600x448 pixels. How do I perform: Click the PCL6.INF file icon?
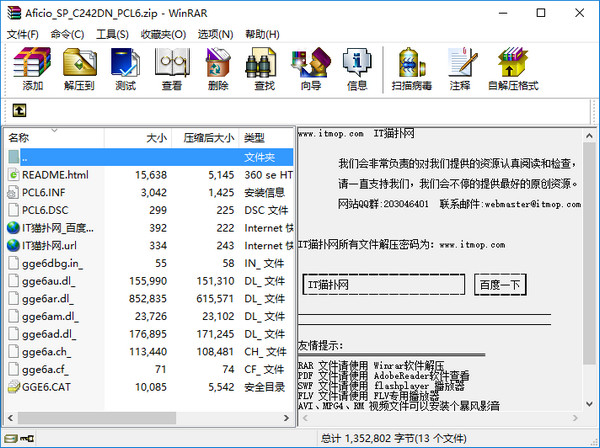[x=13, y=192]
